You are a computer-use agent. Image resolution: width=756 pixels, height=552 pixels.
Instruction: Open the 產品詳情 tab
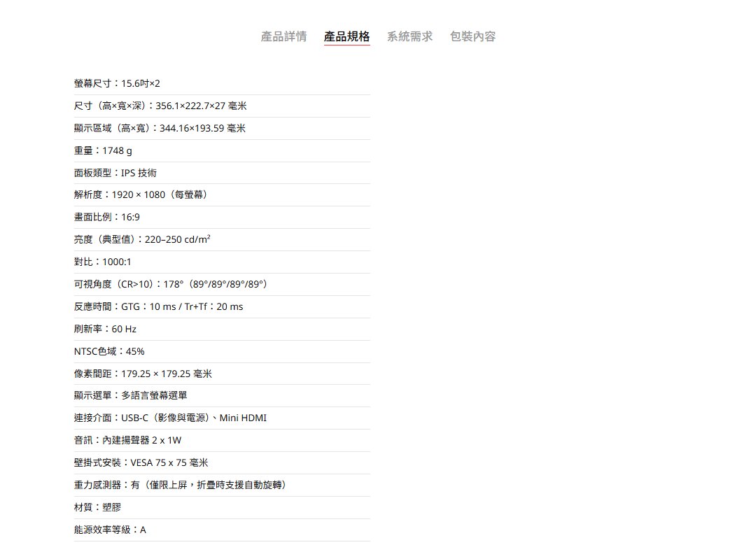coord(283,36)
